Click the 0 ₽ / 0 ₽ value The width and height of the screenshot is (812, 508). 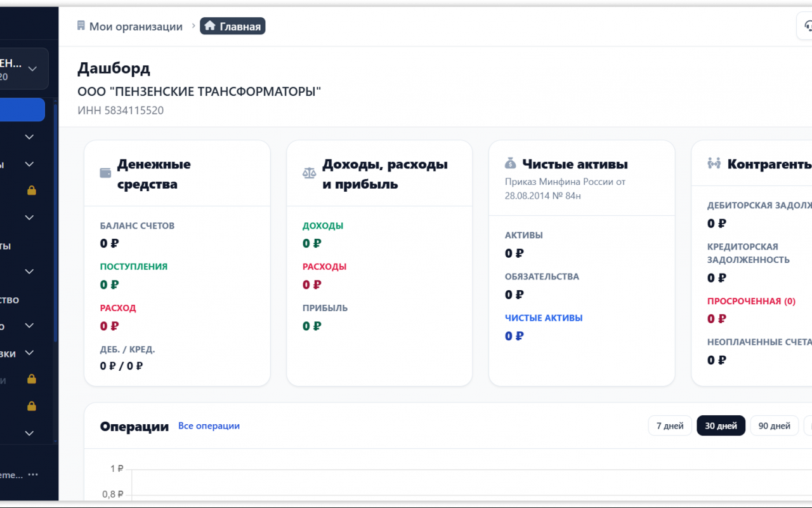pos(122,366)
